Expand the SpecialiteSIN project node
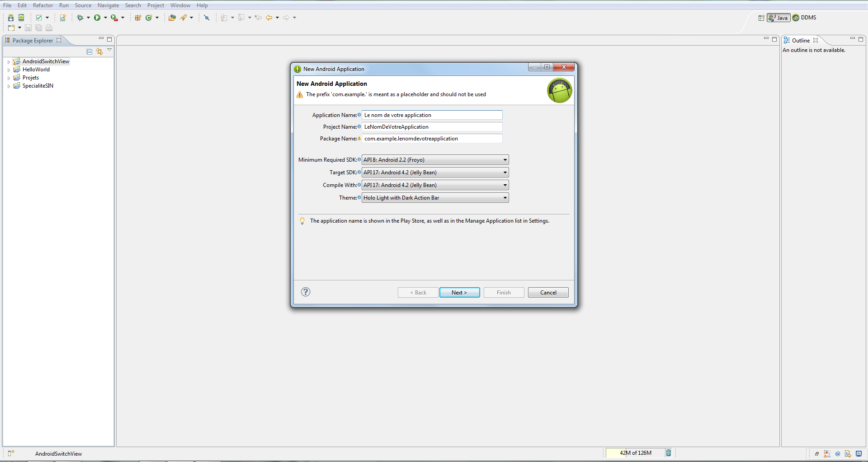 (9, 86)
